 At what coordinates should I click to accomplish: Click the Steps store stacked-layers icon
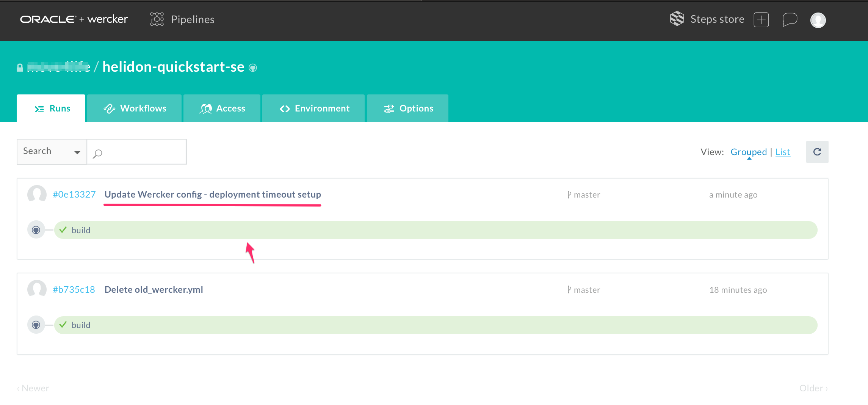[x=677, y=19]
